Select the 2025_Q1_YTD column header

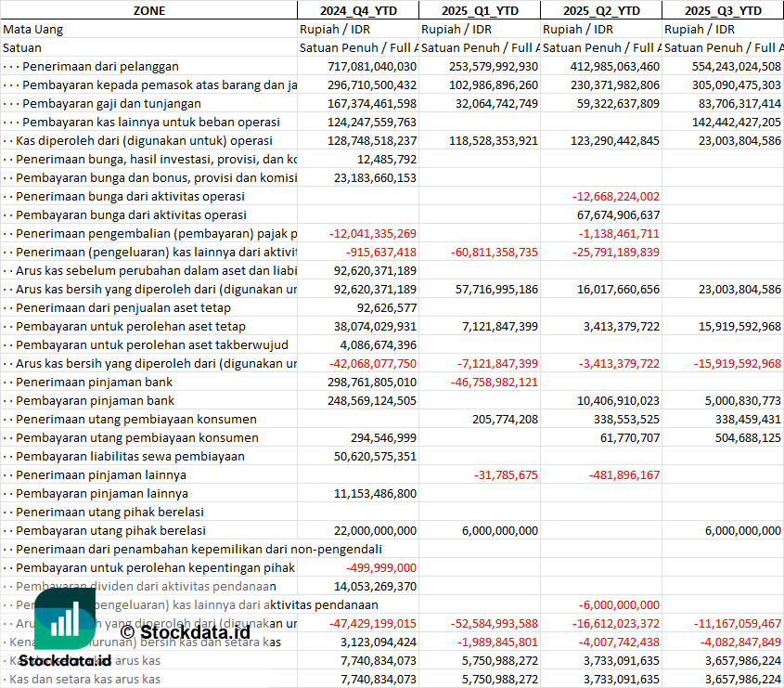pyautogui.click(x=479, y=10)
